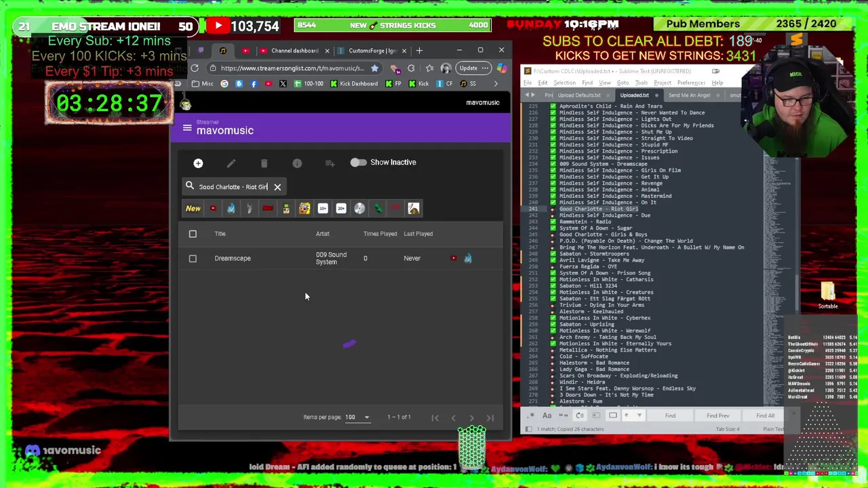This screenshot has height=488, width=868.
Task: Filter by the 10+ attribute icon
Action: (x=323, y=209)
